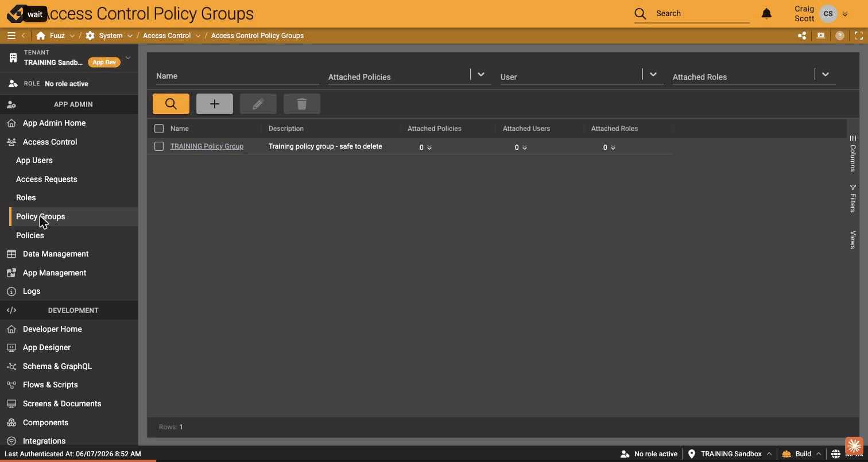Open the User filter dropdown
868x462 pixels.
[653, 75]
